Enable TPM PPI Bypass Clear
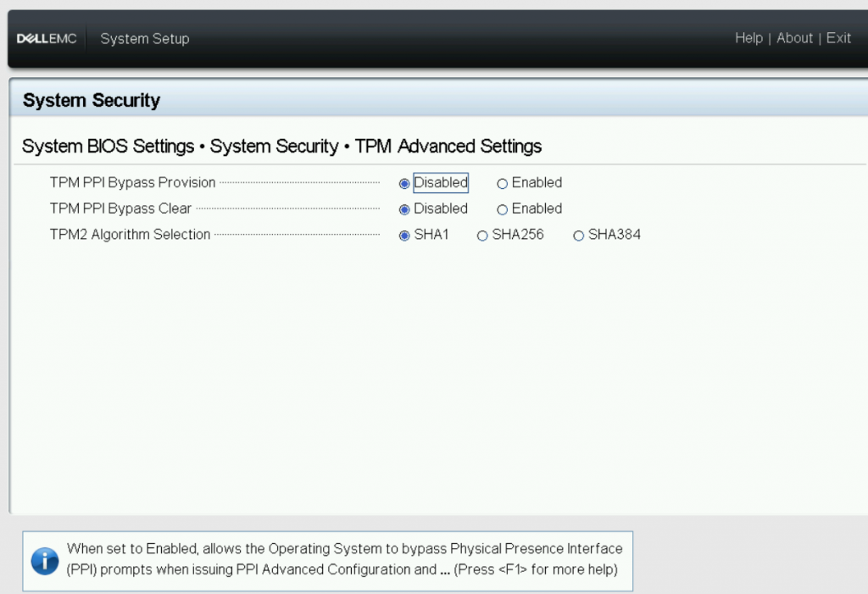 [503, 209]
